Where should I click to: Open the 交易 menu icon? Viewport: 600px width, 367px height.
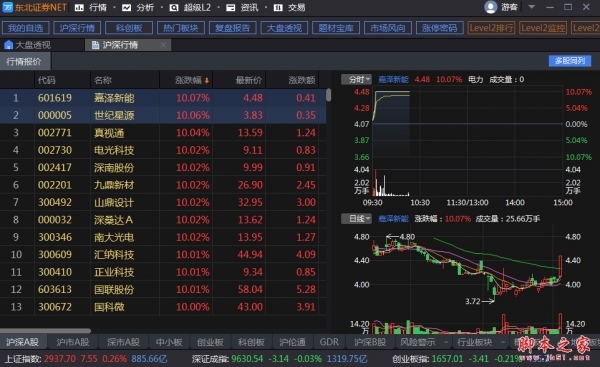coord(278,8)
